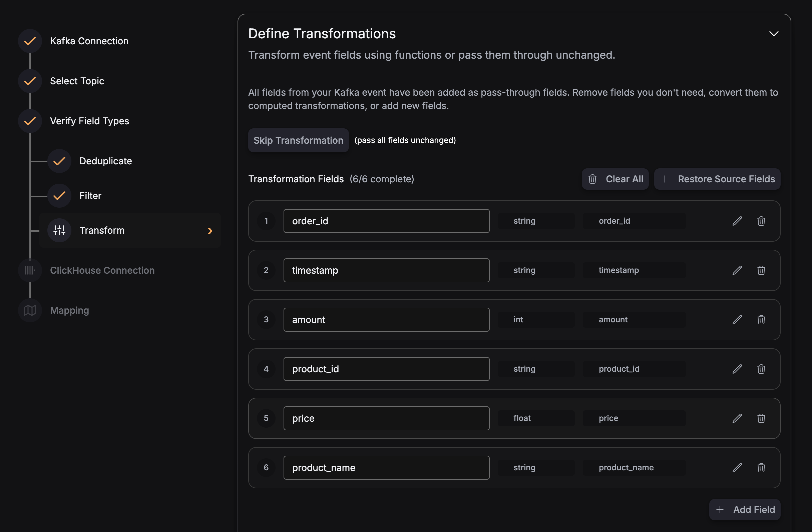This screenshot has width=812, height=532.
Task: Delete the timestamp transformation field
Action: pos(761,270)
